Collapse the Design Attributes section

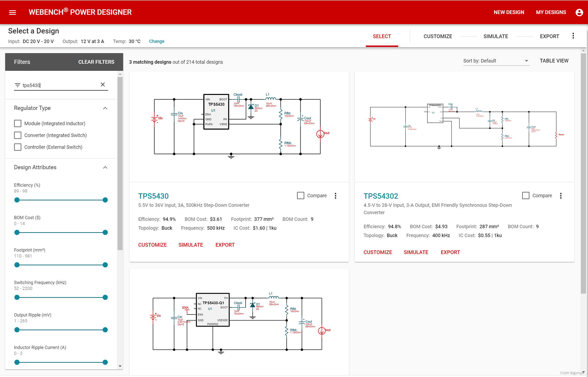(105, 167)
